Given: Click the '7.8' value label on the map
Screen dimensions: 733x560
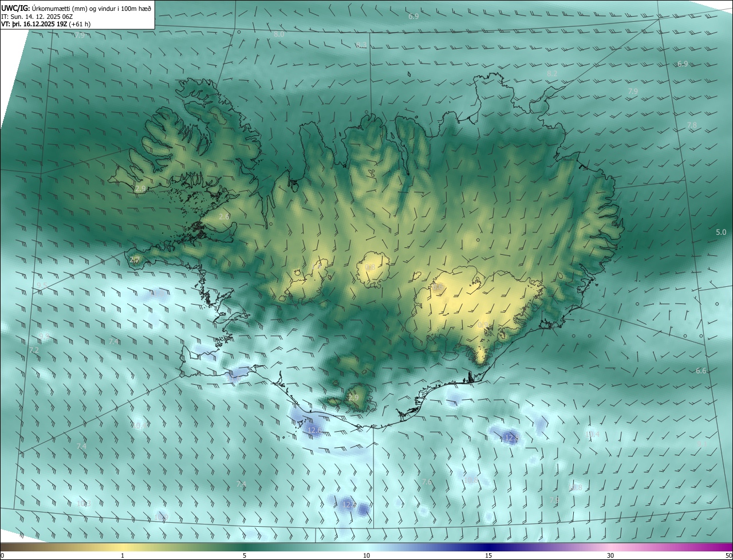Looking at the screenshot, I should 692,125.
